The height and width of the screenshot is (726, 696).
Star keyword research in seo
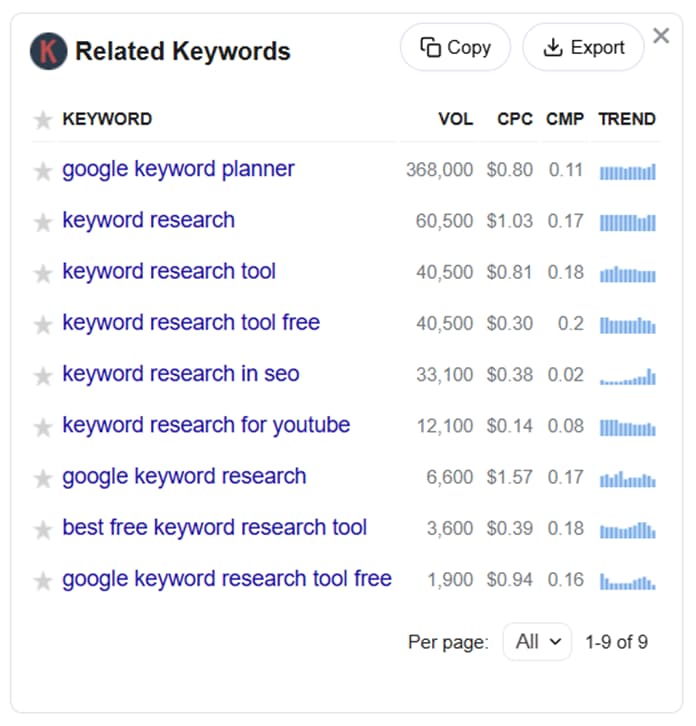coord(43,376)
